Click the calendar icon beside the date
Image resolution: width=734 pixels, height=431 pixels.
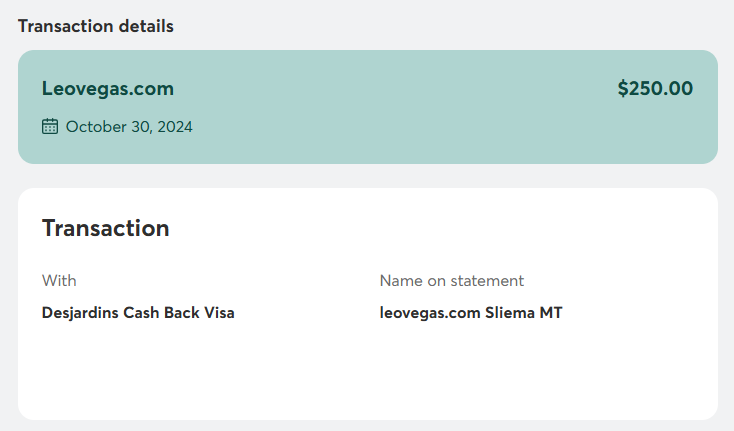50,127
